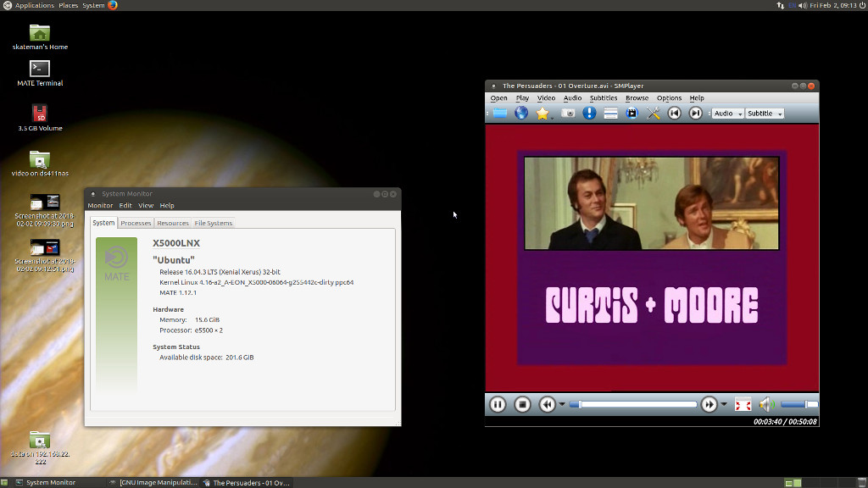Switch to the Processes tab

coord(136,223)
